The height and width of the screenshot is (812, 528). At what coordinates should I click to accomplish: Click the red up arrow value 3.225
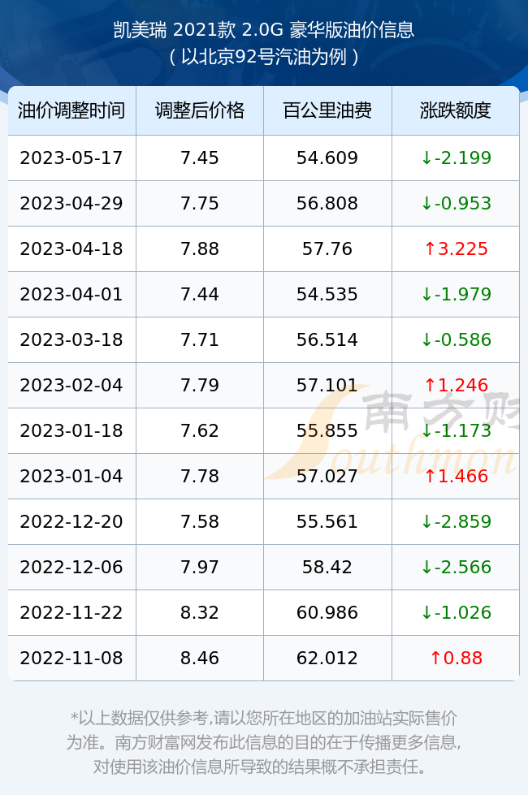(x=456, y=249)
